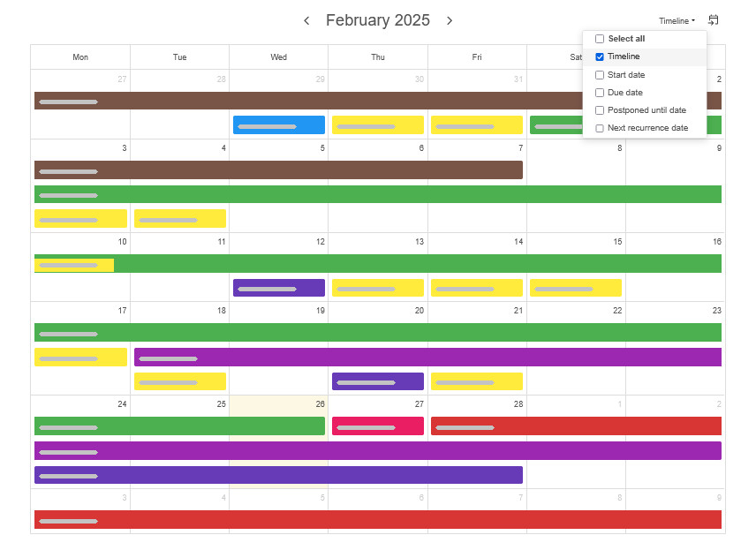756x550 pixels.
Task: Go to the previous month
Action: coord(306,20)
